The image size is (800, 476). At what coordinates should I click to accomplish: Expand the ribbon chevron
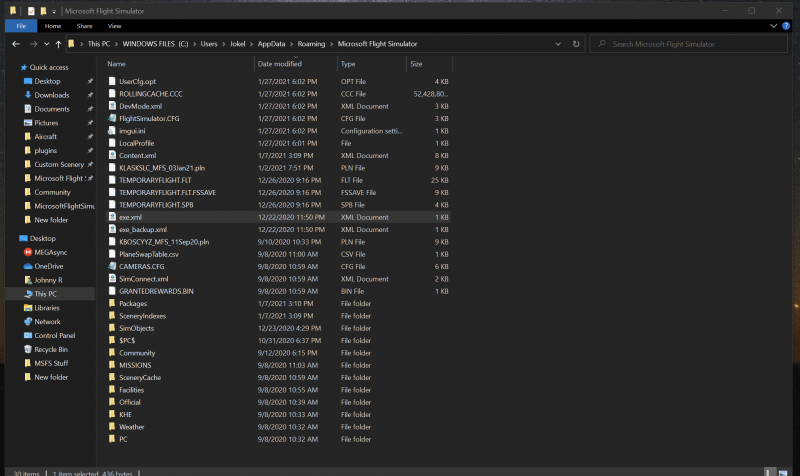[773, 26]
